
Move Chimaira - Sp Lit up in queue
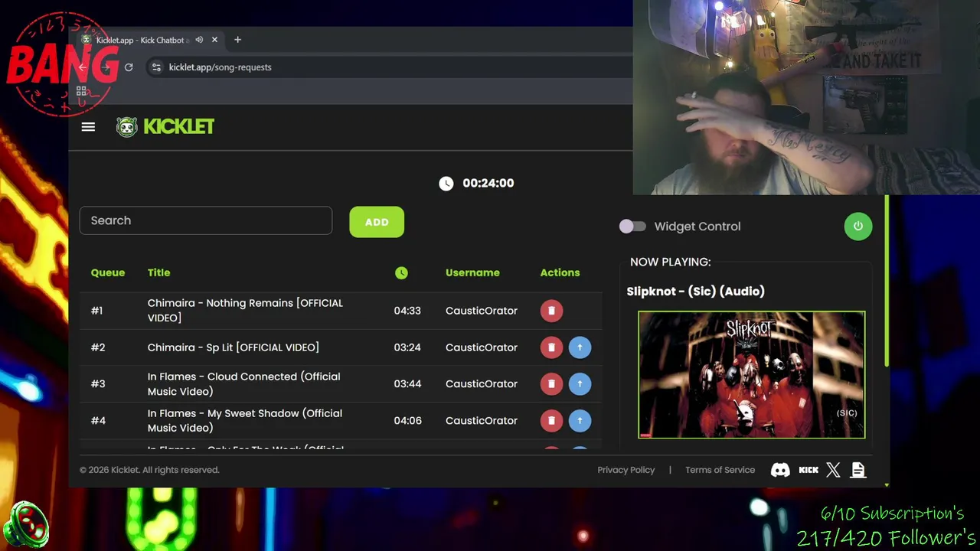point(580,347)
